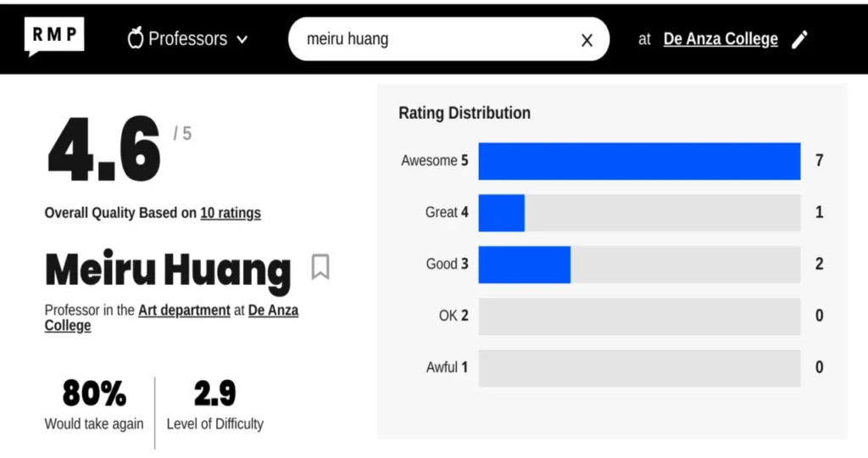
Task: Expand the Professors dropdown chevron
Action: click(x=242, y=39)
